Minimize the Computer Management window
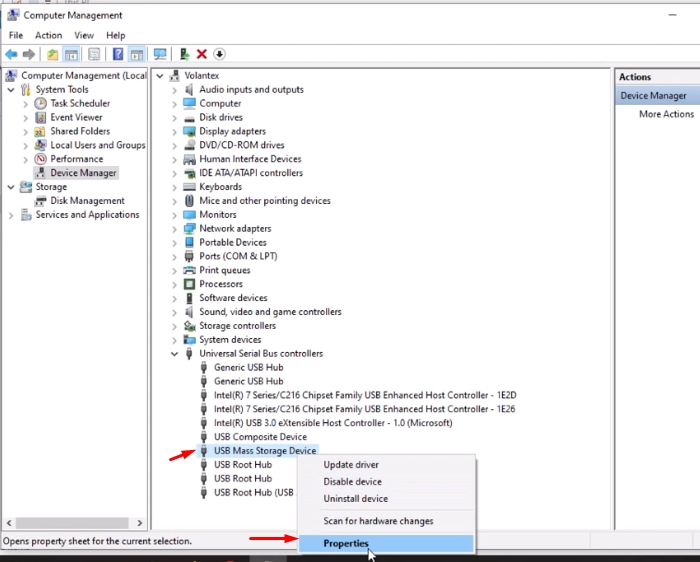Viewport: 700px width, 562px height. 672,15
